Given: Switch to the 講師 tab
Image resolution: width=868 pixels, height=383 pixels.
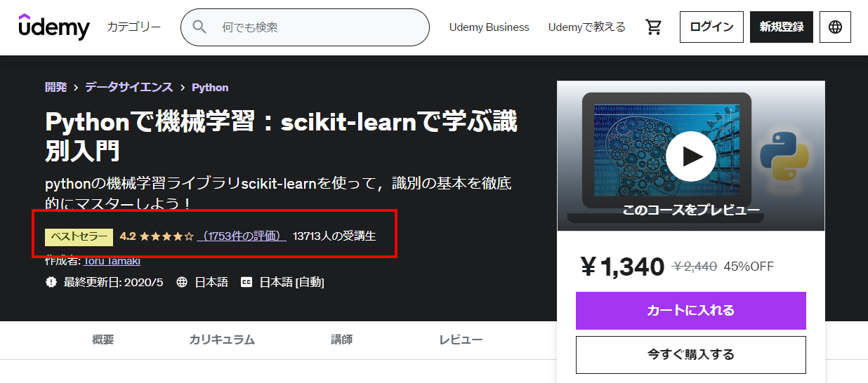Looking at the screenshot, I should (342, 340).
